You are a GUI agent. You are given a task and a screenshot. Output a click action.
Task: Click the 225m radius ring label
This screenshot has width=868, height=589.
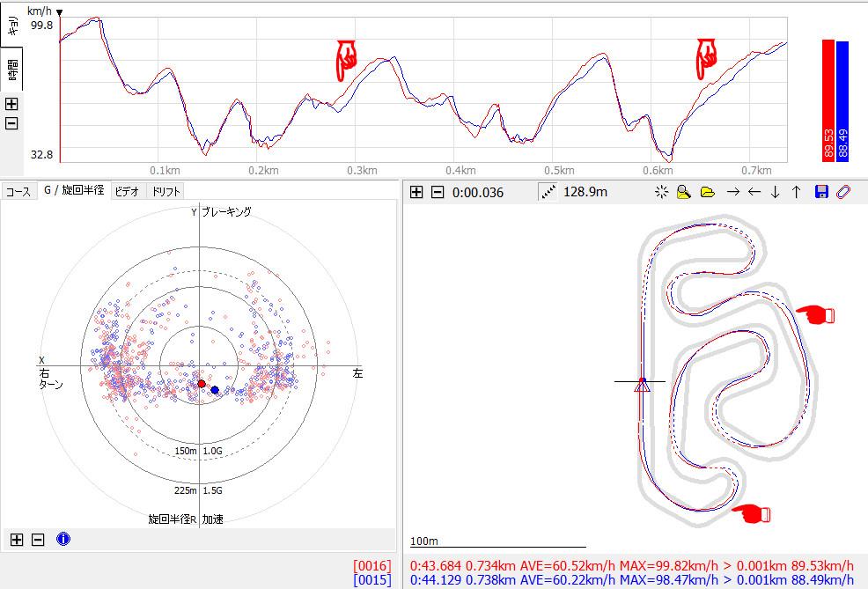click(186, 490)
